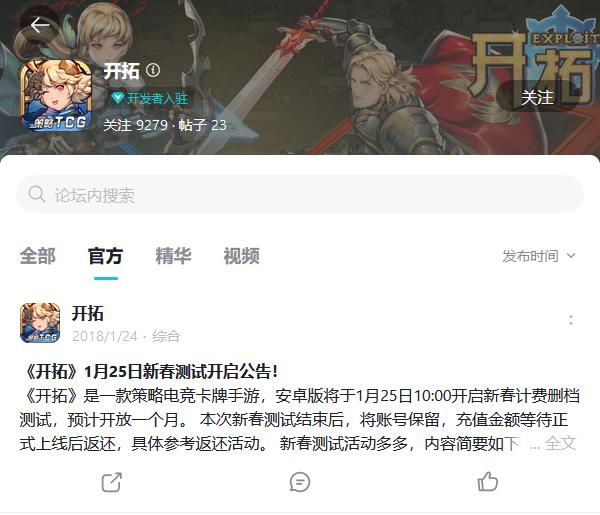
Task: Open comments with speech bubble icon
Action: pos(300,482)
